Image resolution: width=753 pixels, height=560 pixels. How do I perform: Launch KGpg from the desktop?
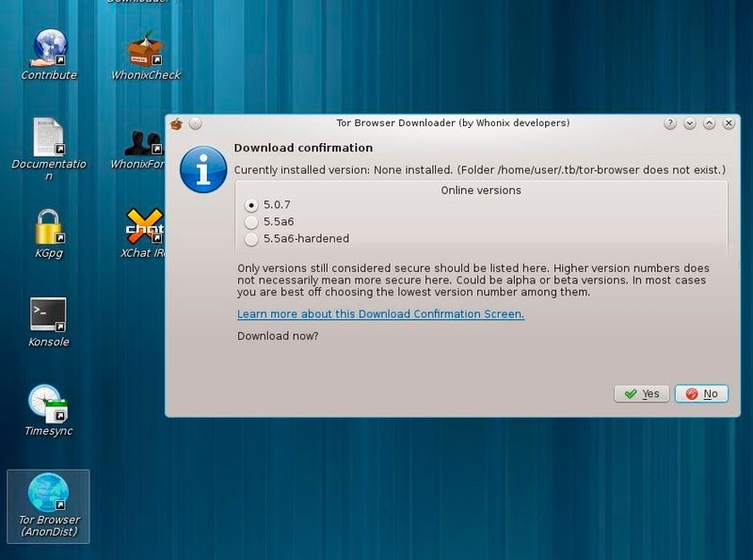tap(49, 233)
